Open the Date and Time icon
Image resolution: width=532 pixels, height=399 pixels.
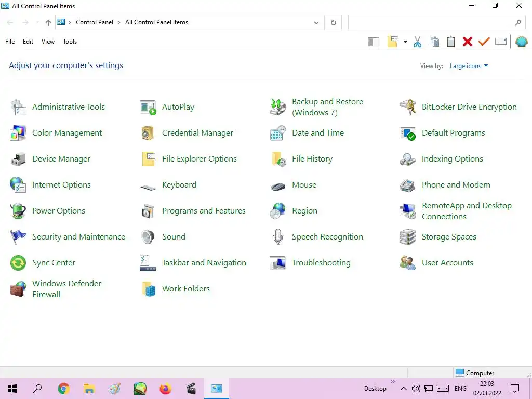tap(278, 133)
